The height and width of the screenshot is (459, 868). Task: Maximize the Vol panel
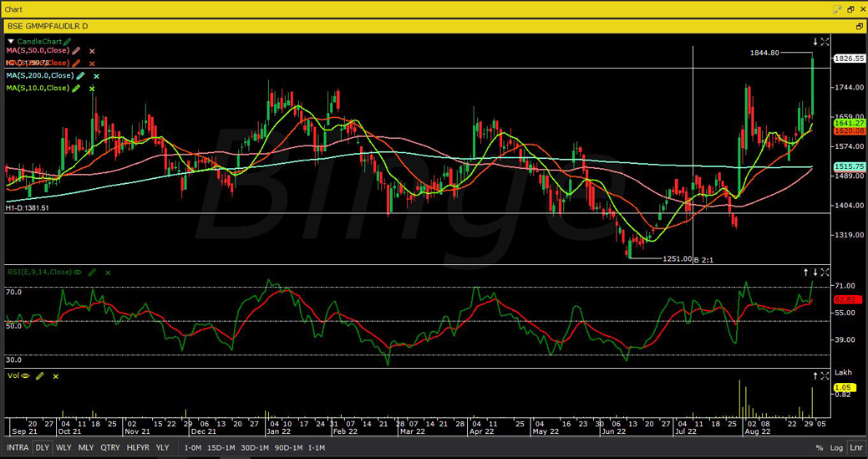[x=825, y=376]
